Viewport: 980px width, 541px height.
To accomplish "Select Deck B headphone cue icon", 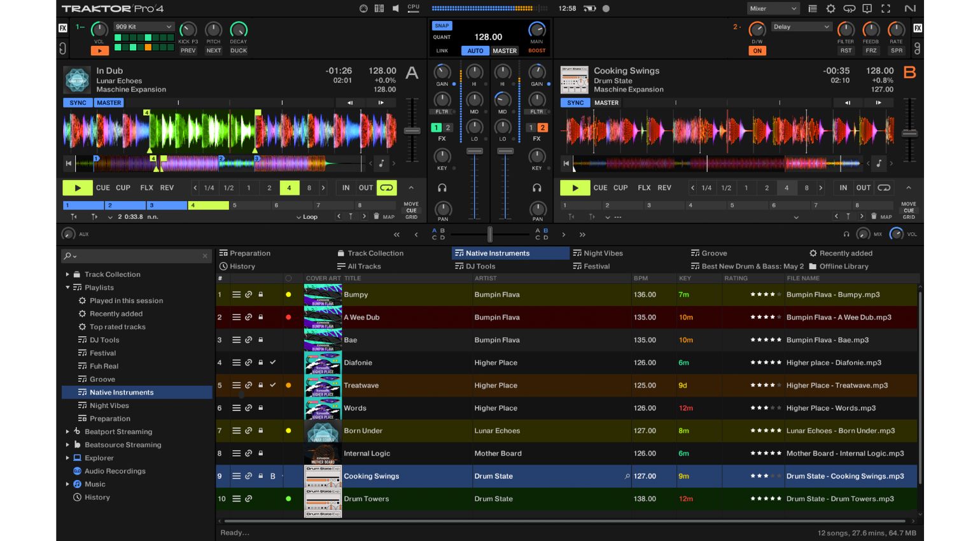I will pos(538,187).
